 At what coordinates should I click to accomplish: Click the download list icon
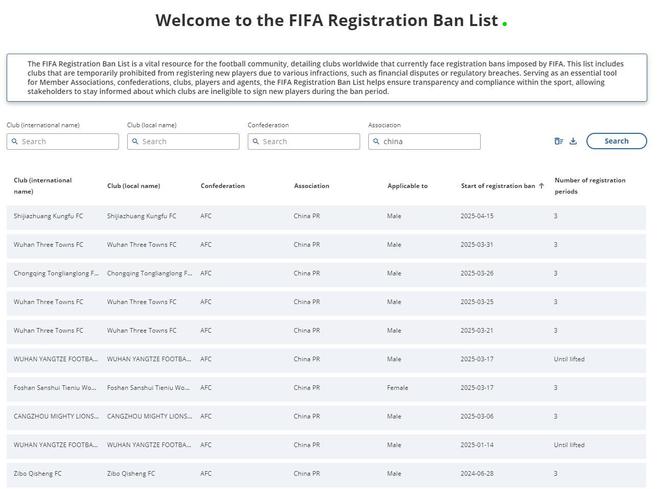(573, 141)
